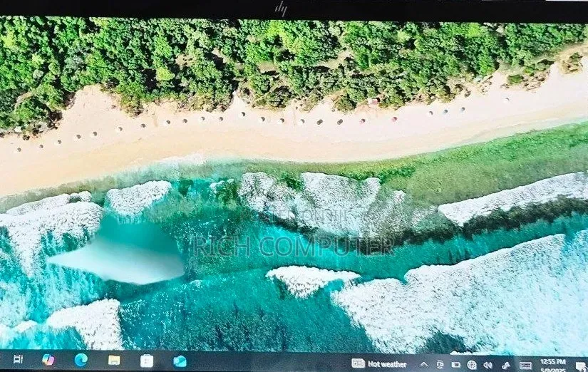Screen dimensions: 588x372
Task: Open the news widget icon beside Hot weather
Action: (x=358, y=363)
